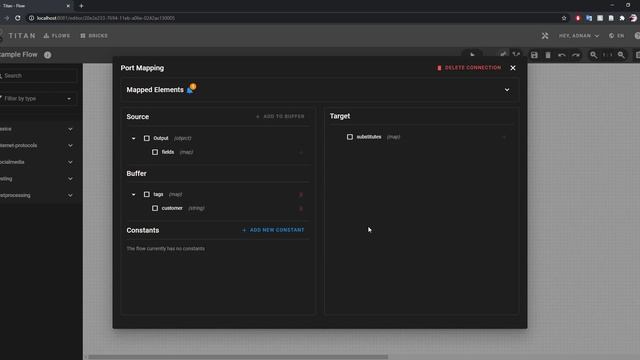Expand the internet-protocols category
Screen dimensions: 640x360
pyautogui.click(x=37, y=146)
